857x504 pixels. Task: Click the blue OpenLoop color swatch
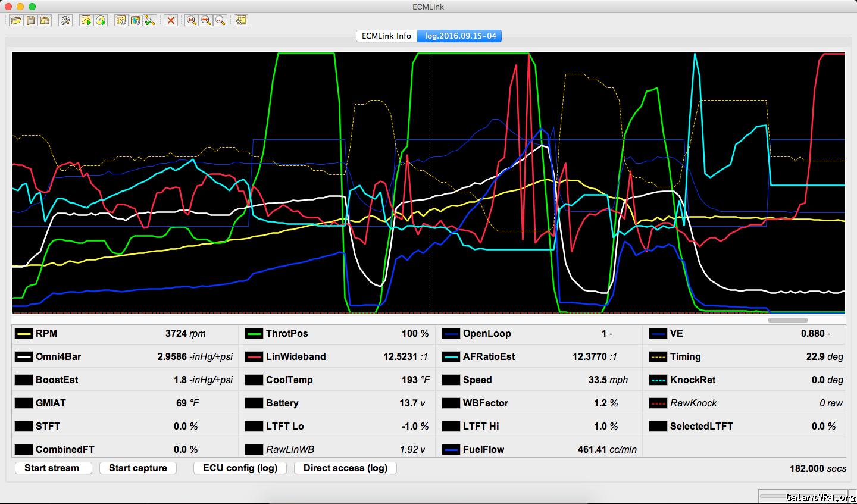tap(451, 334)
